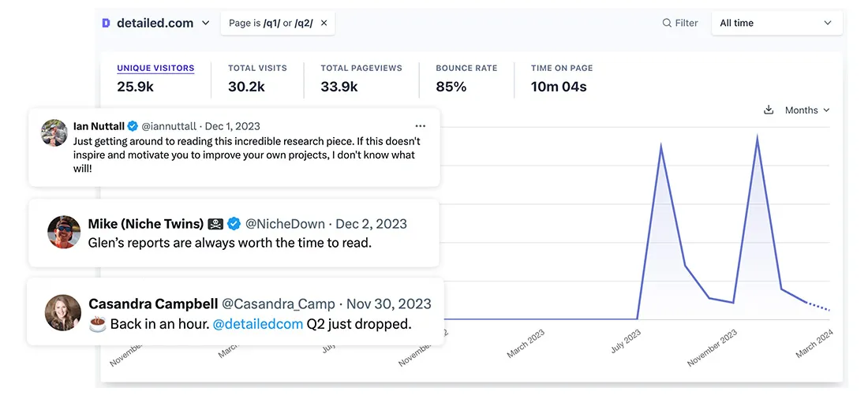Remove the Page is /q1/ or /q2/ filter
The image size is (868, 395).
[324, 23]
